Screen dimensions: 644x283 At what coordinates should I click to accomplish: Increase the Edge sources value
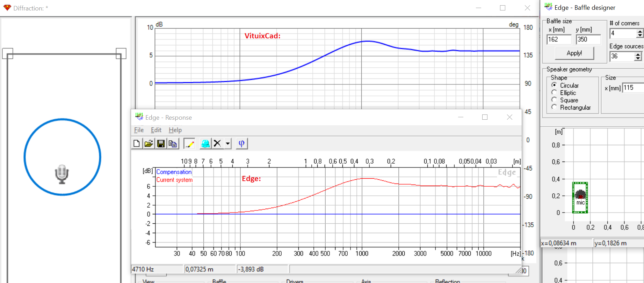(638, 54)
